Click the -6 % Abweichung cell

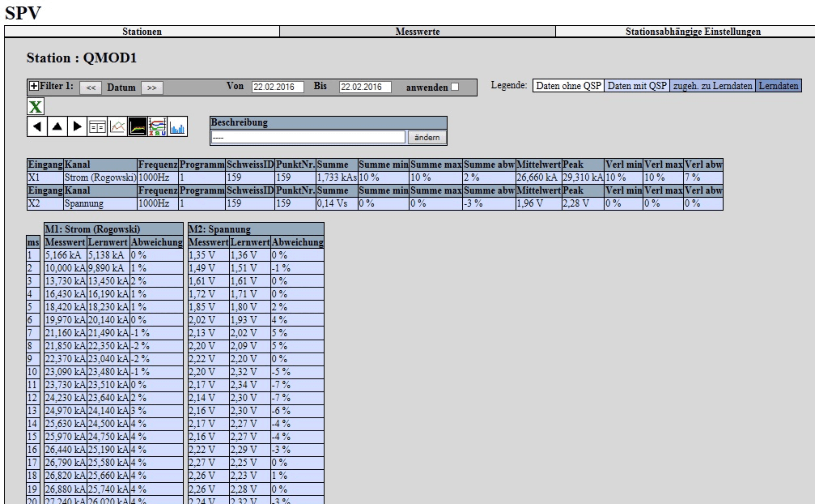[297, 411]
